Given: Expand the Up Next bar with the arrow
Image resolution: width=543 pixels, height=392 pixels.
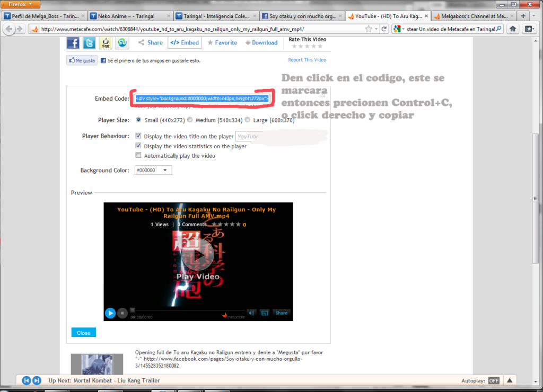Looking at the screenshot, I should coord(510,380).
